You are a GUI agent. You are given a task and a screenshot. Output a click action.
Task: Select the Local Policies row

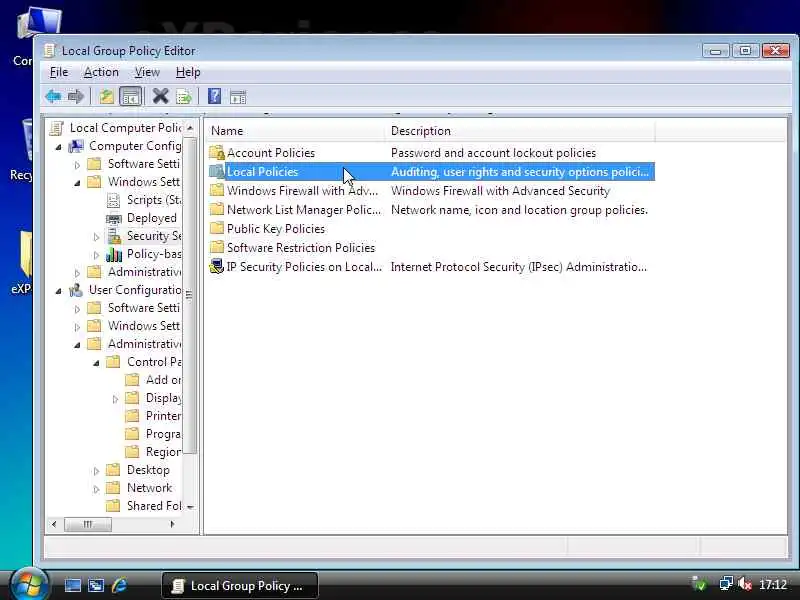pos(431,172)
